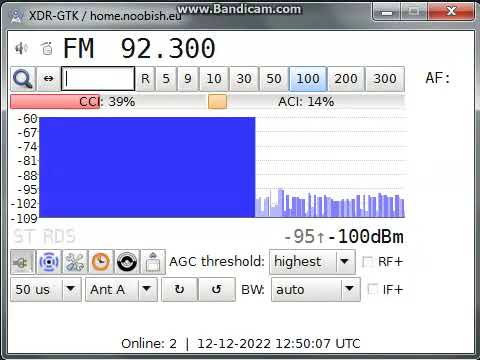This screenshot has height=360, width=480.
Task: Select the 200 kHz tuning step
Action: point(346,79)
